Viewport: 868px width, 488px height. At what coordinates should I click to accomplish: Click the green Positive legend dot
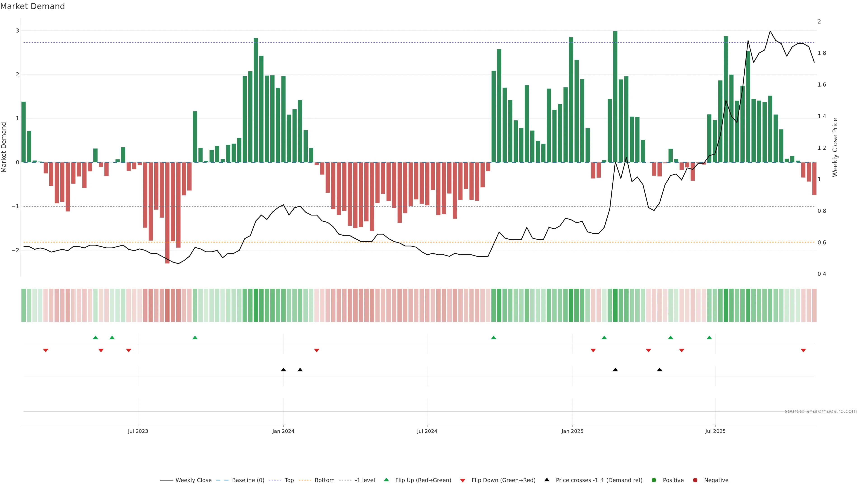point(654,480)
